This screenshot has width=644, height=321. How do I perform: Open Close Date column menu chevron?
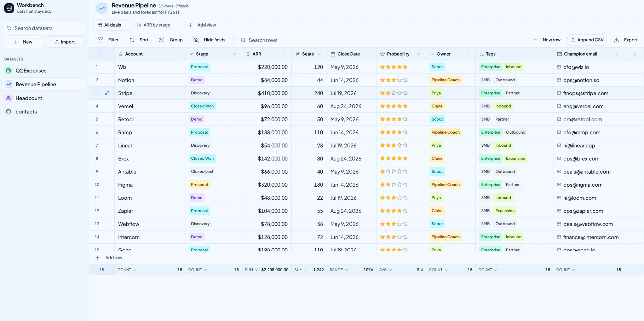tap(369, 54)
